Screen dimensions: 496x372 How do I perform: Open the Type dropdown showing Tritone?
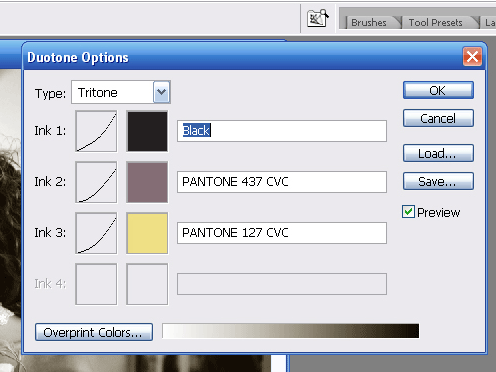121,92
